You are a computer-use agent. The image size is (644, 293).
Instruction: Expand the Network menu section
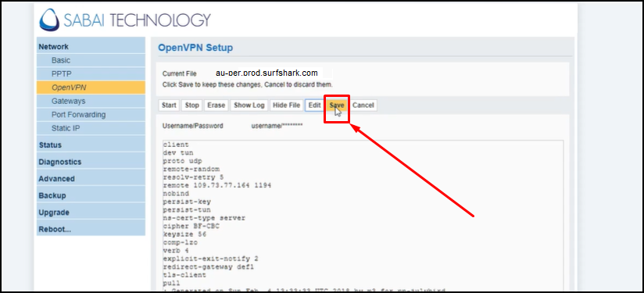click(x=91, y=47)
